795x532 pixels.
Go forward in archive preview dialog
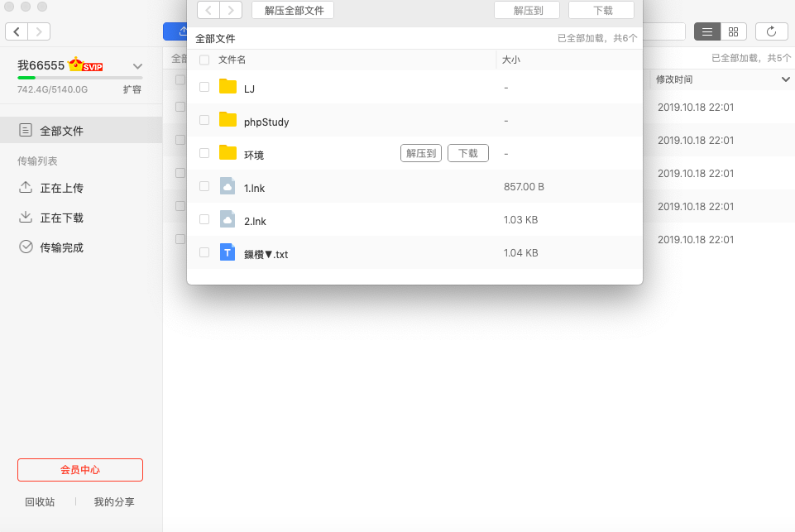[x=231, y=10]
